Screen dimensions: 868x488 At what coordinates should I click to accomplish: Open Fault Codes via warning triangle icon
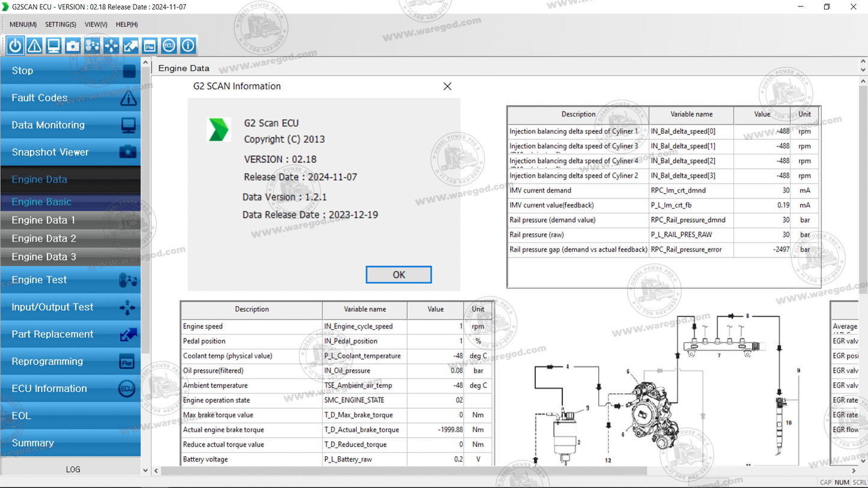[34, 45]
